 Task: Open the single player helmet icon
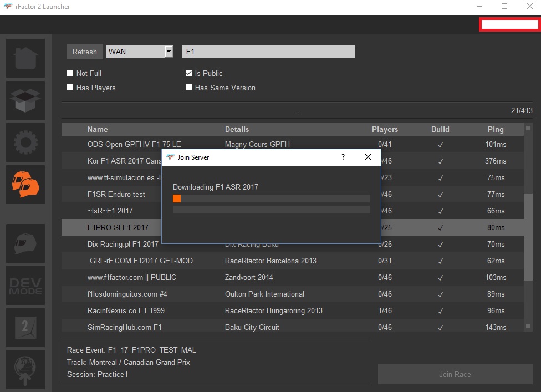(x=25, y=243)
